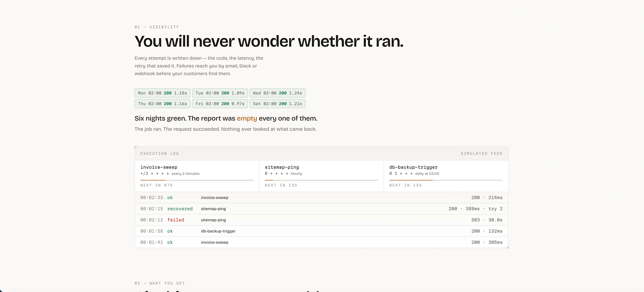The image size is (644, 292).
Task: Click the 00:02:33 log timestamp
Action: [152, 198]
